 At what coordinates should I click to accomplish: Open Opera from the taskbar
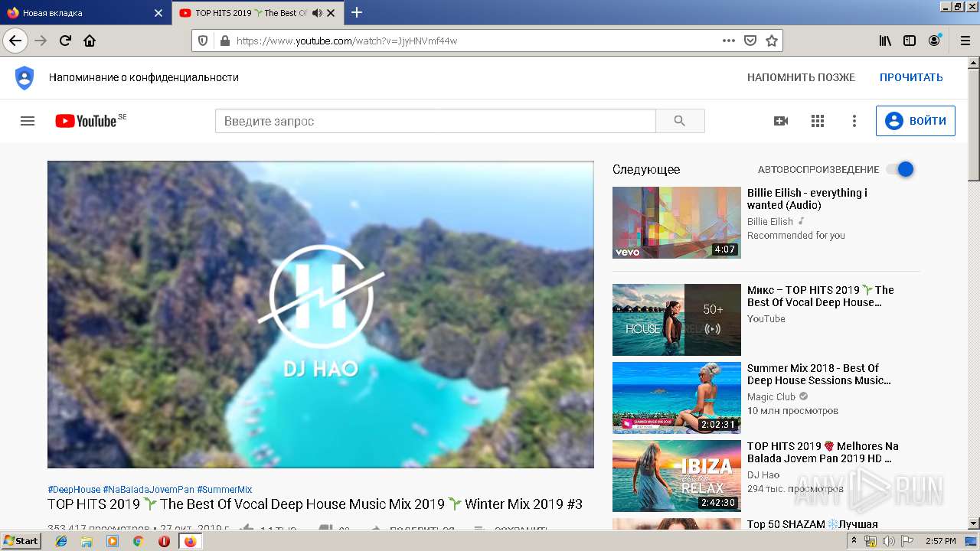164,541
